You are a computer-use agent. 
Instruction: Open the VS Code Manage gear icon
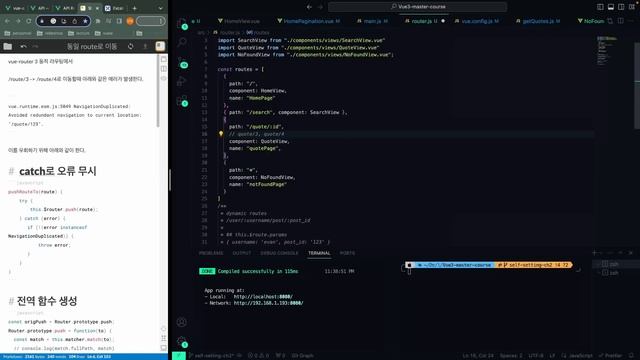click(182, 342)
